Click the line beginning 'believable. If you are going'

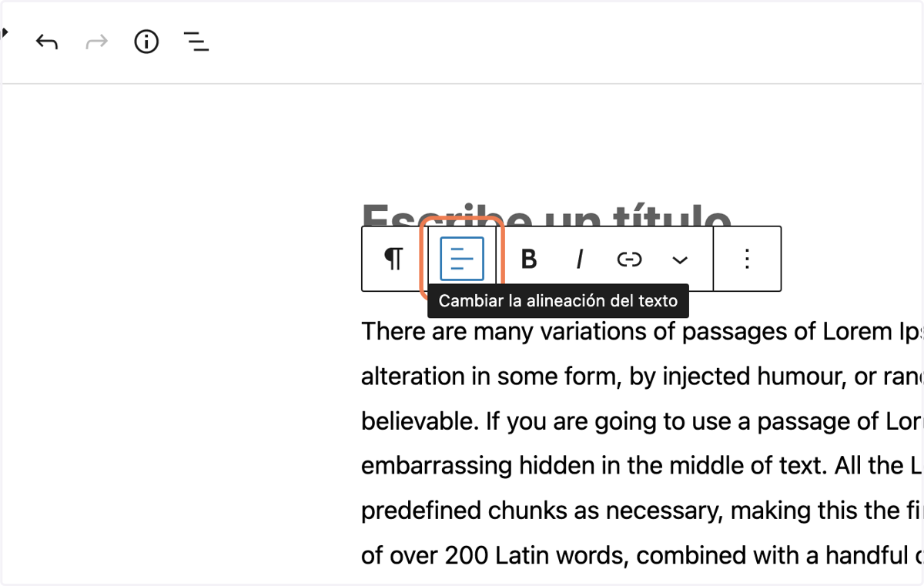pyautogui.click(x=642, y=421)
